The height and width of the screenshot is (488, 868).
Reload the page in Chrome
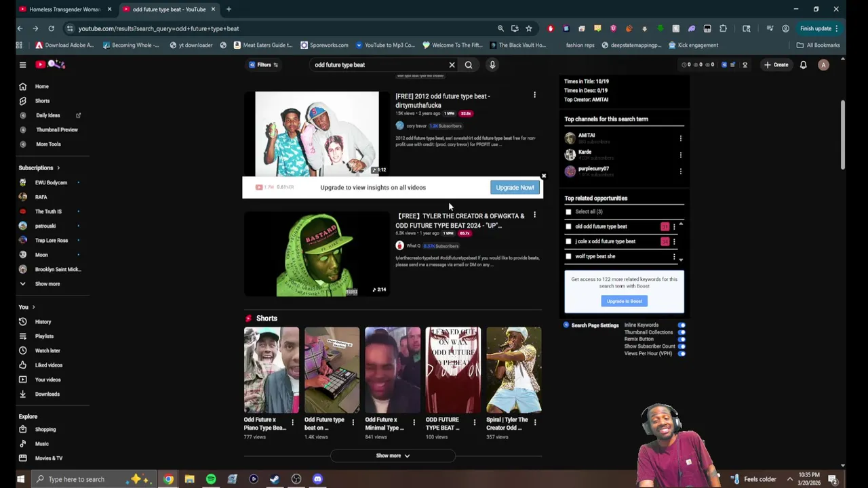pos(51,28)
